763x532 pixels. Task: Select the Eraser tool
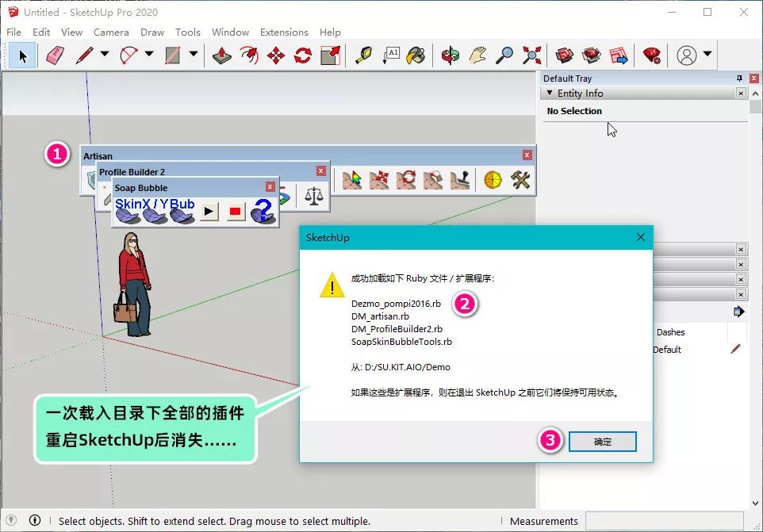[56, 55]
